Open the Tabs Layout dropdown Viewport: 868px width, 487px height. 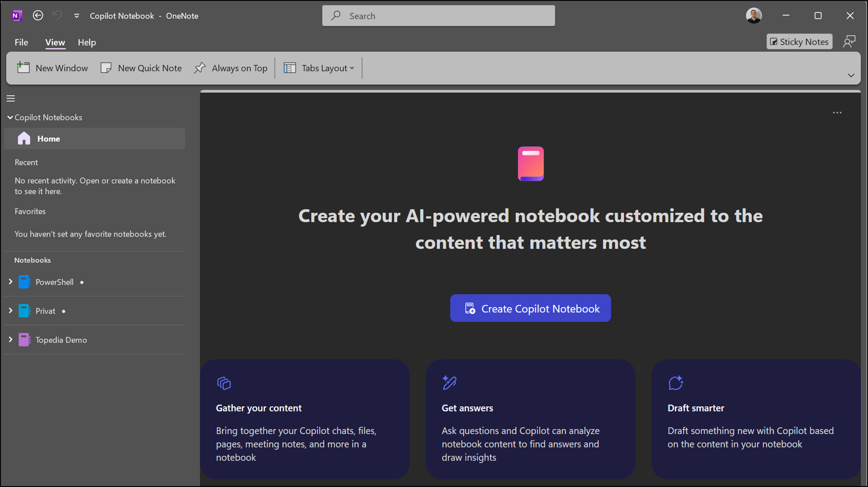coord(319,68)
